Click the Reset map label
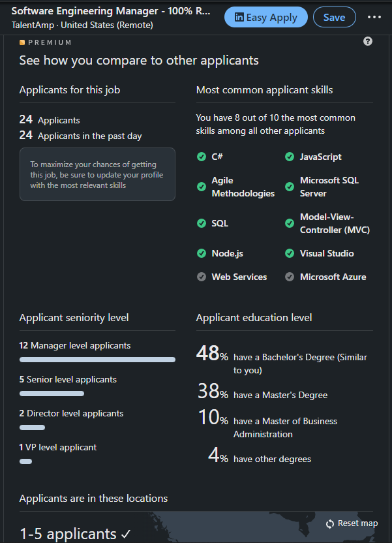 [x=357, y=523]
